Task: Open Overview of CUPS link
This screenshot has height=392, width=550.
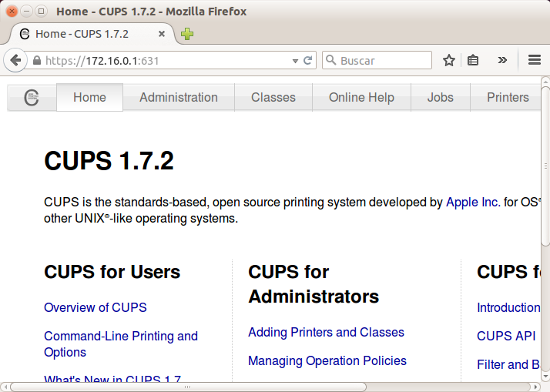Action: [95, 307]
